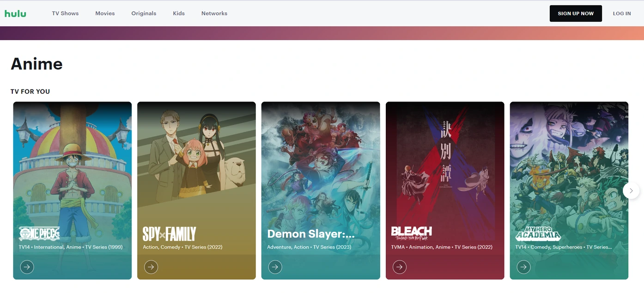Click "TVMA • Animation, Anime • TV Series (2022)"
The height and width of the screenshot is (293, 644).
point(442,247)
